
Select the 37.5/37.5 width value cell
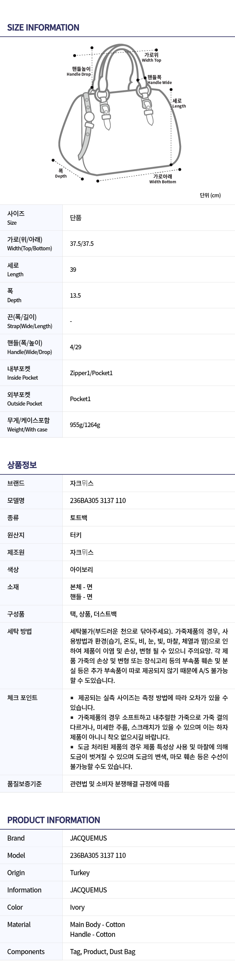pos(81,244)
